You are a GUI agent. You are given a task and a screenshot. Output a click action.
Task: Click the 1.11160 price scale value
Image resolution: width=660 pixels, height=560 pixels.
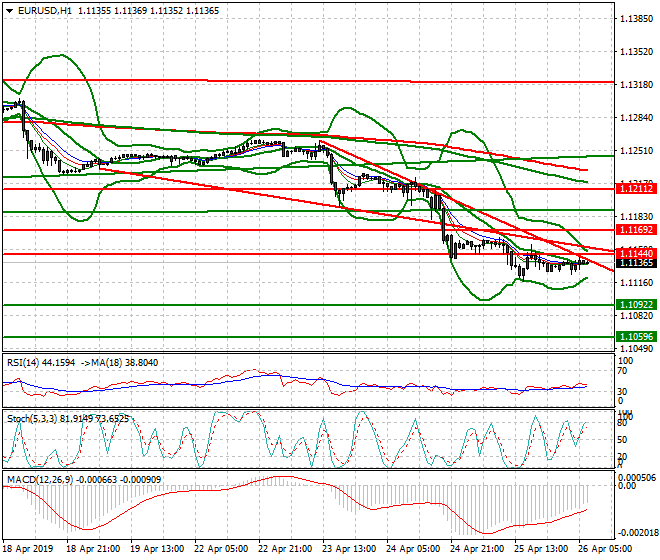pyautogui.click(x=636, y=283)
